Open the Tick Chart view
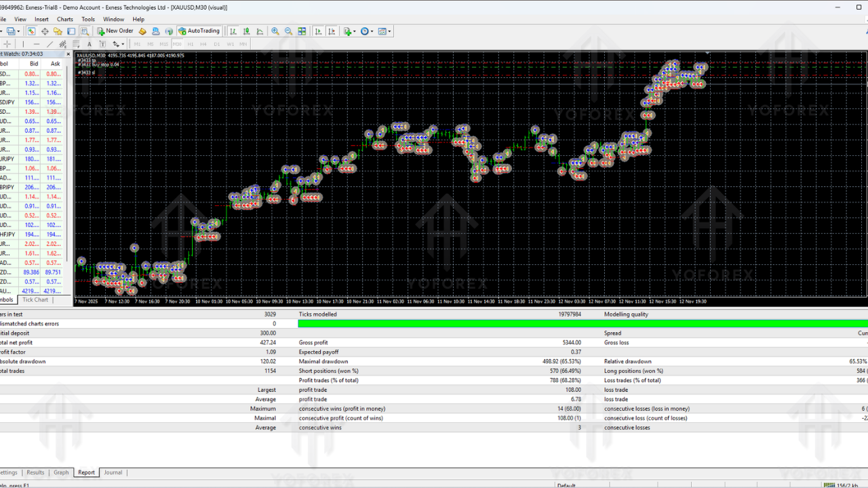 coord(35,300)
